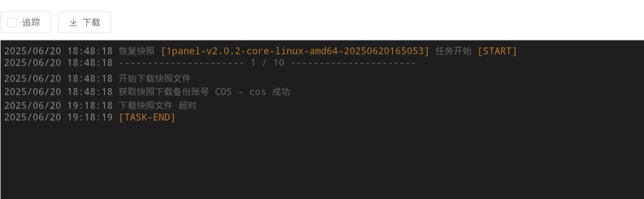The width and height of the screenshot is (644, 199).
Task: Click the 19:18:18 timestamp
Action: pyautogui.click(x=90, y=106)
